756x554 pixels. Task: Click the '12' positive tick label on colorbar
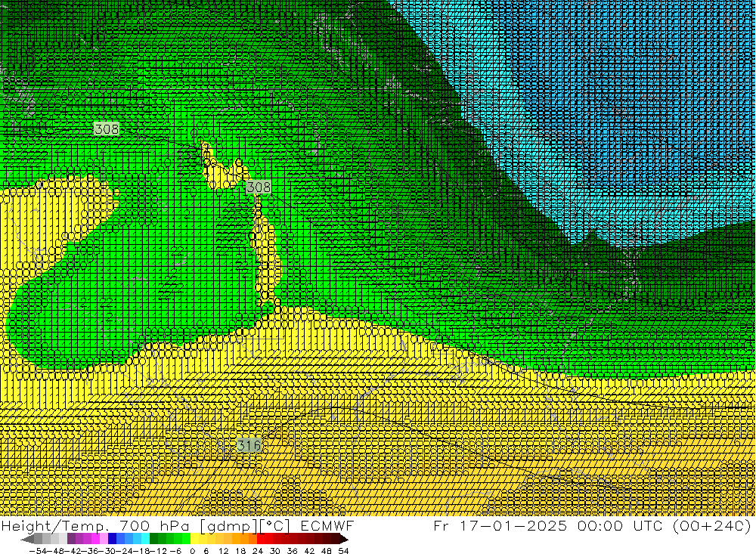coord(223,551)
